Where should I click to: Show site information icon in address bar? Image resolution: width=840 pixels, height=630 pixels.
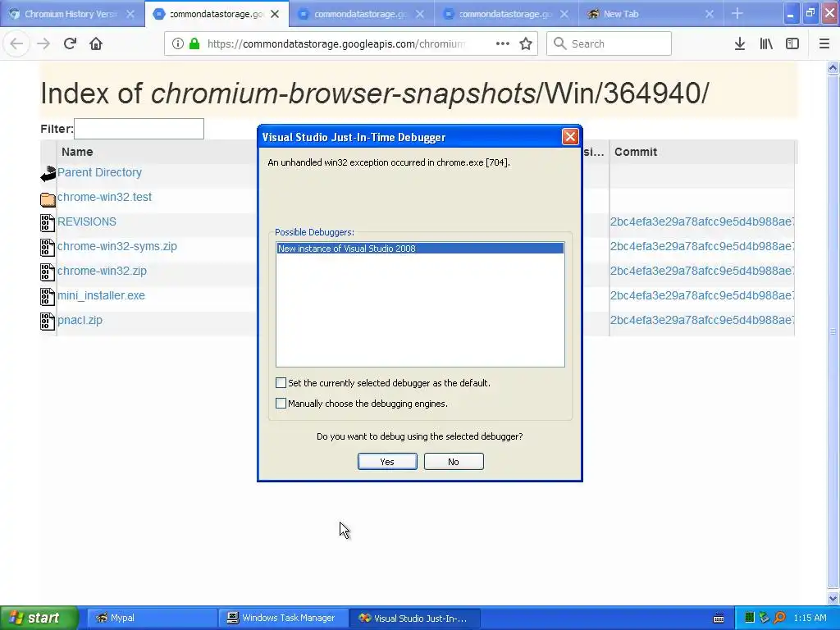pos(177,43)
